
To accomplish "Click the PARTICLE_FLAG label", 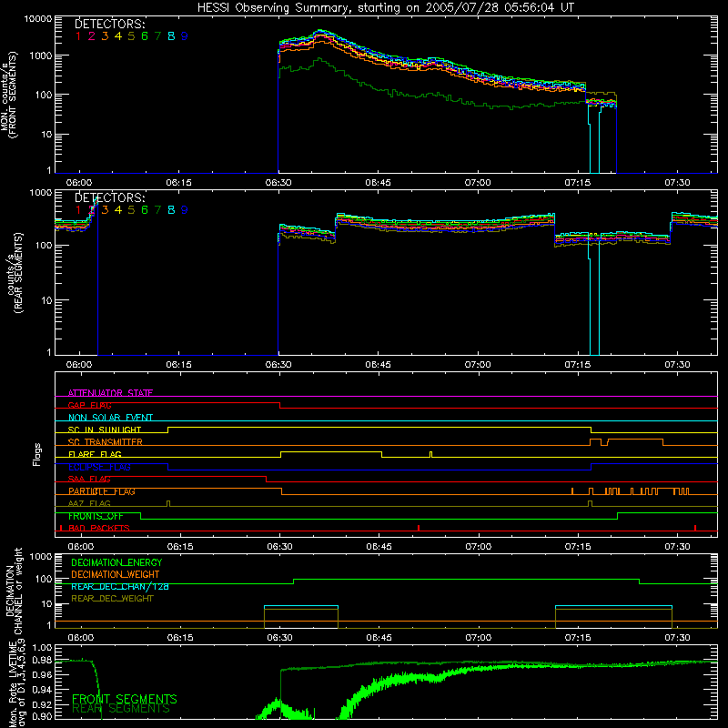I will (102, 491).
